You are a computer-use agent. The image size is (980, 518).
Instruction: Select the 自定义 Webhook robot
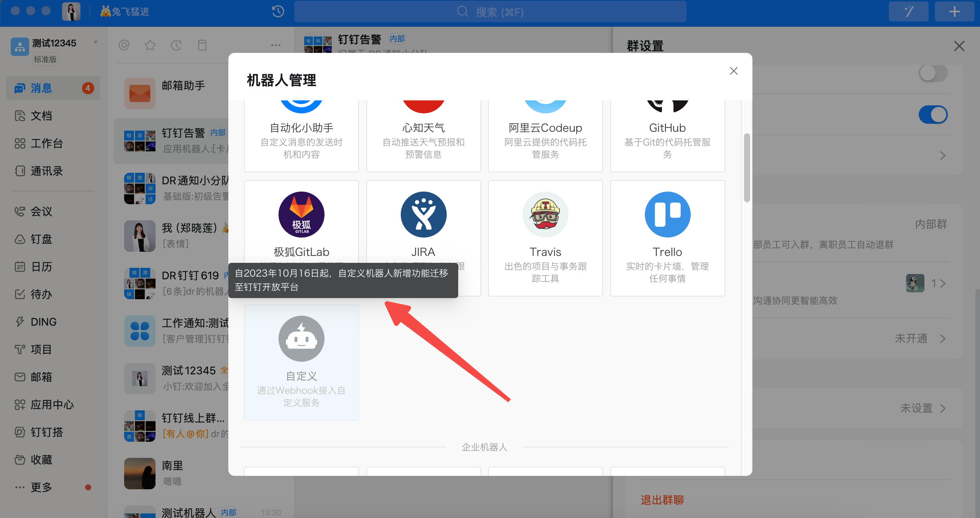[301, 362]
